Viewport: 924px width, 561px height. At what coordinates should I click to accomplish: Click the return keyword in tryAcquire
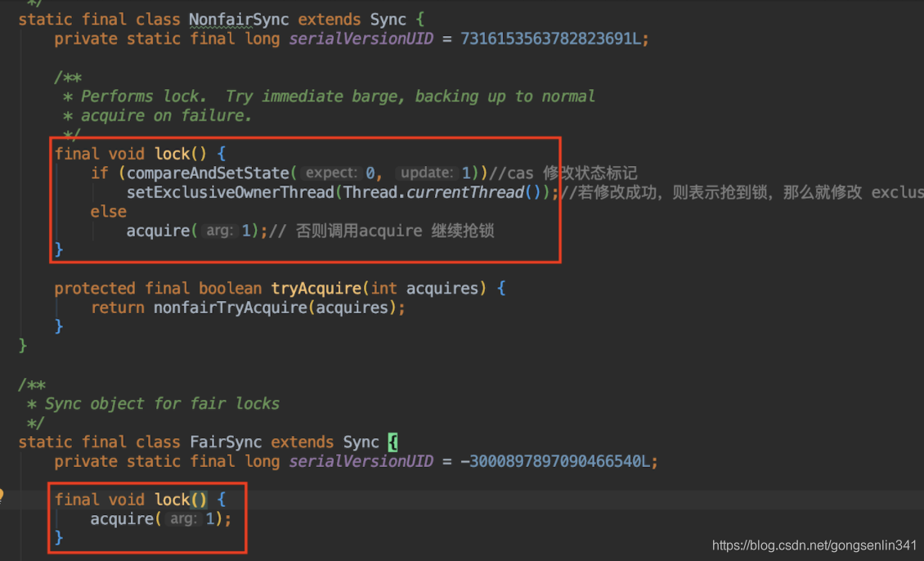pos(117,307)
